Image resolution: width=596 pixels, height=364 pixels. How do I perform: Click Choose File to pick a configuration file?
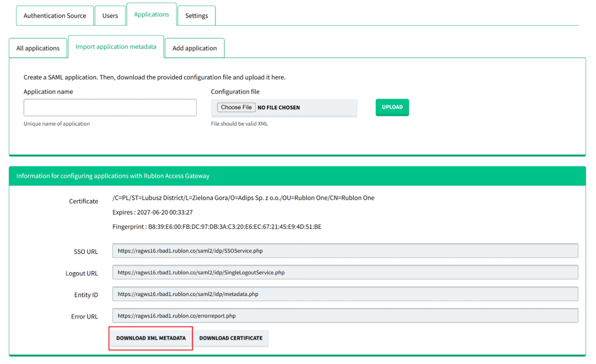pyautogui.click(x=236, y=106)
